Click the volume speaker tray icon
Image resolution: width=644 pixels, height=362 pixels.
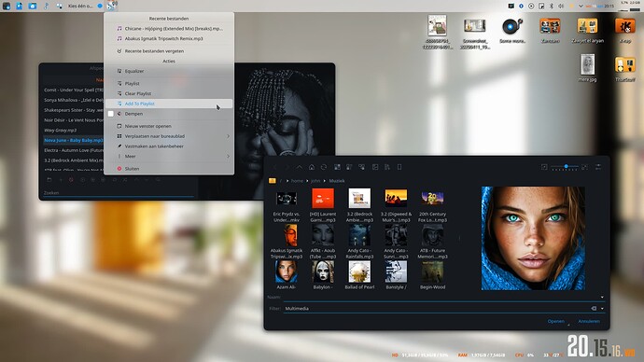(561, 7)
